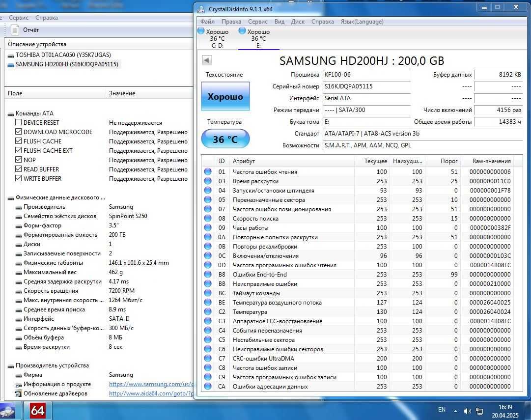531x420 pixels.
Task: Open the samsung.com product information link
Action: (x=151, y=384)
